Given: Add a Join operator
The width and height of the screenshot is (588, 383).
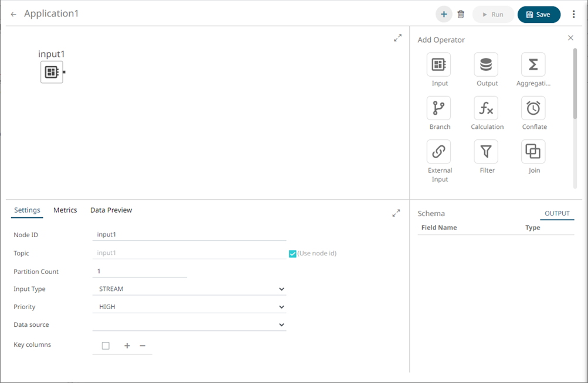Looking at the screenshot, I should pos(533,152).
